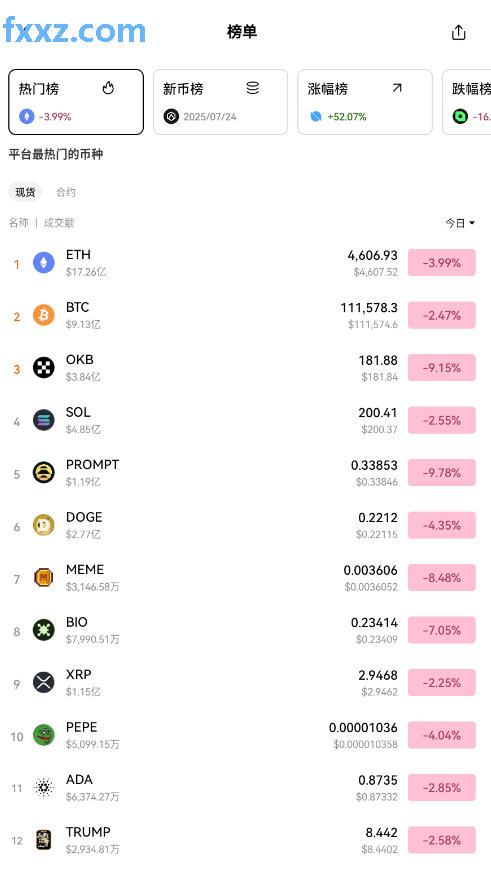This screenshot has width=491, height=873.
Task: Click the OKB checkered logo icon
Action: (44, 367)
